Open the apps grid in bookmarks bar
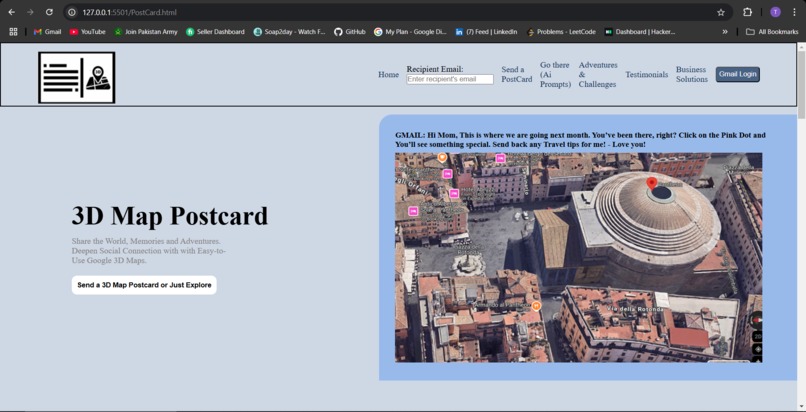Screen dimensions: 806x412 (x=13, y=32)
